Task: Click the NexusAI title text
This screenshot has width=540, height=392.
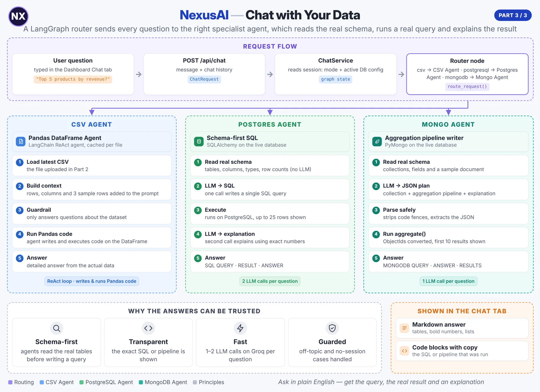Action: [204, 15]
